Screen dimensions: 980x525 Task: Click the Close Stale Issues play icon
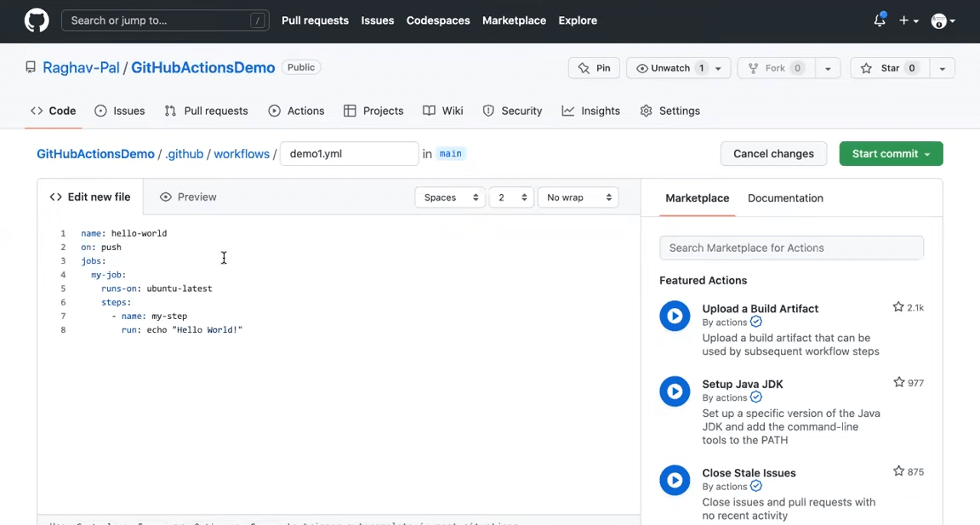coord(675,480)
